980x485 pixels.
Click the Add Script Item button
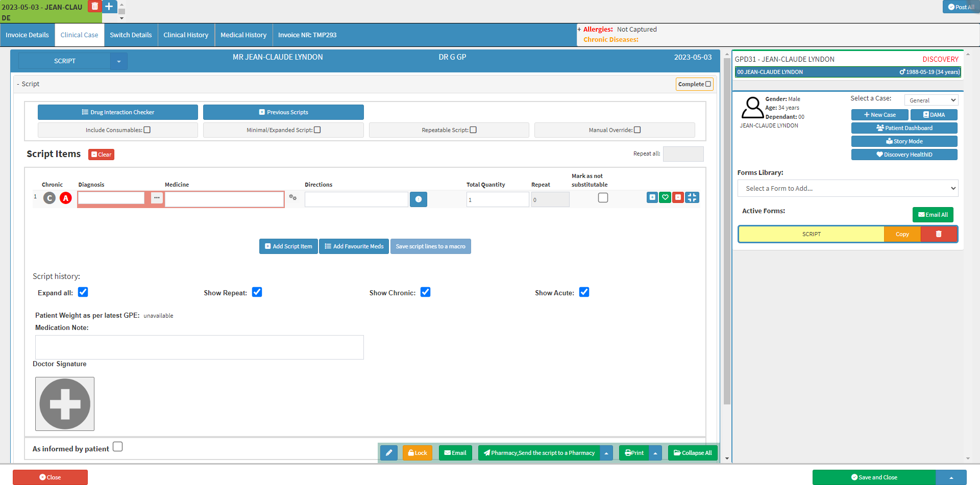(x=288, y=246)
